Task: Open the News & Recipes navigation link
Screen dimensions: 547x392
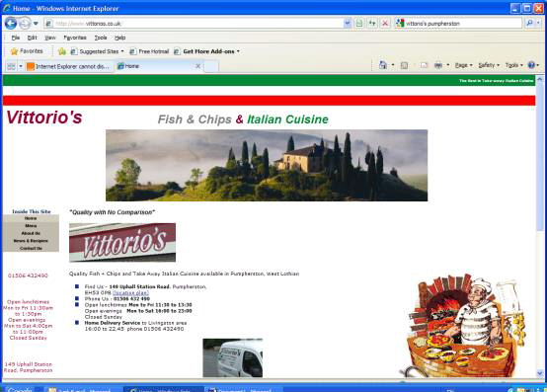Action: point(31,241)
